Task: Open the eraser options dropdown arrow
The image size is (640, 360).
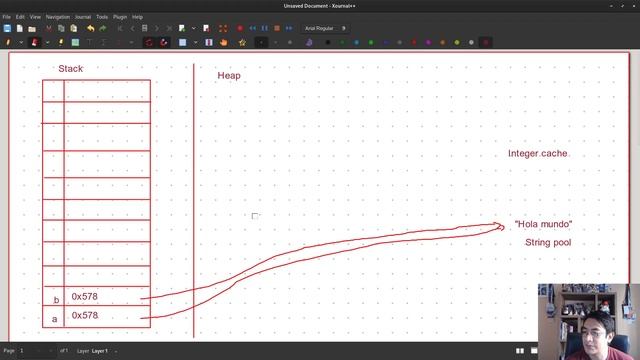Action: click(47, 42)
